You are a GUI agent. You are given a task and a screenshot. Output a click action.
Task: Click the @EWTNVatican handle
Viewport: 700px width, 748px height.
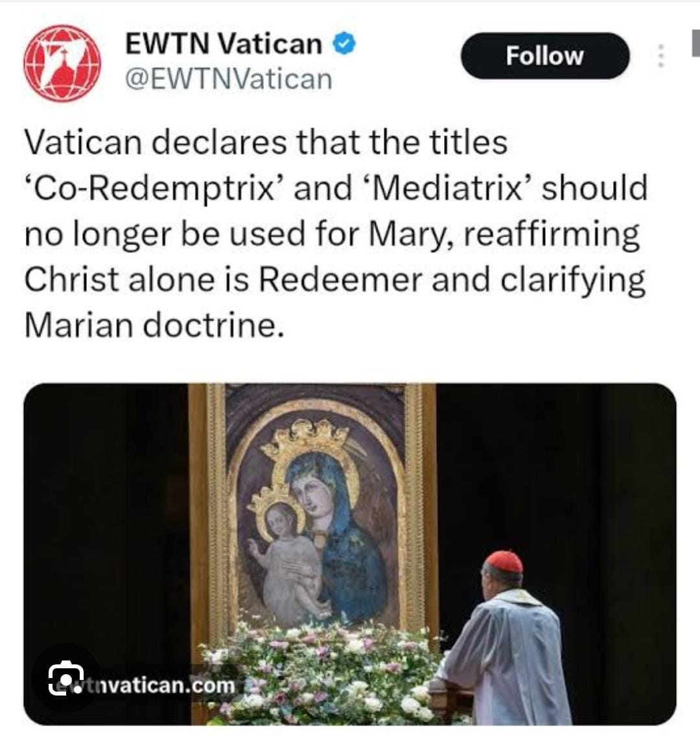tap(229, 79)
